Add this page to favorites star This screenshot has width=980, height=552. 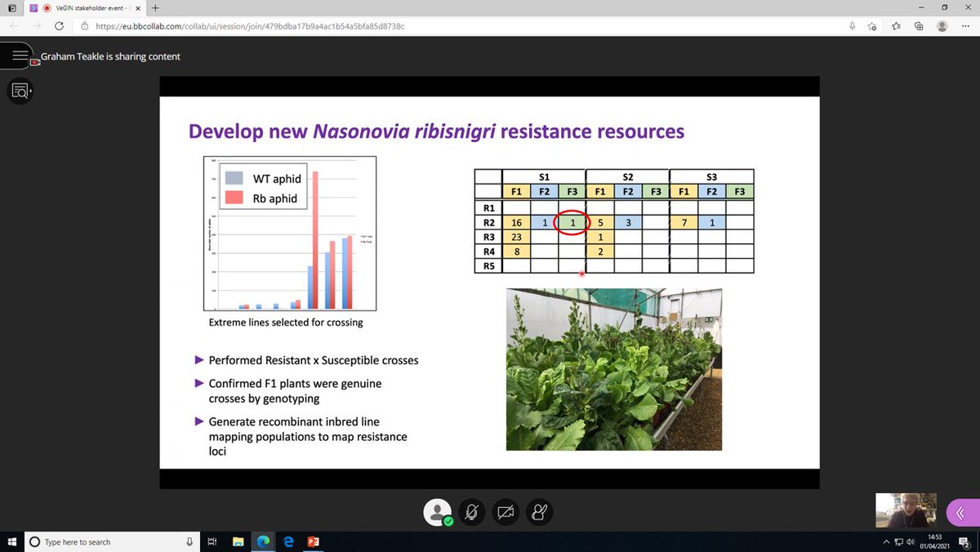pyautogui.click(x=873, y=26)
